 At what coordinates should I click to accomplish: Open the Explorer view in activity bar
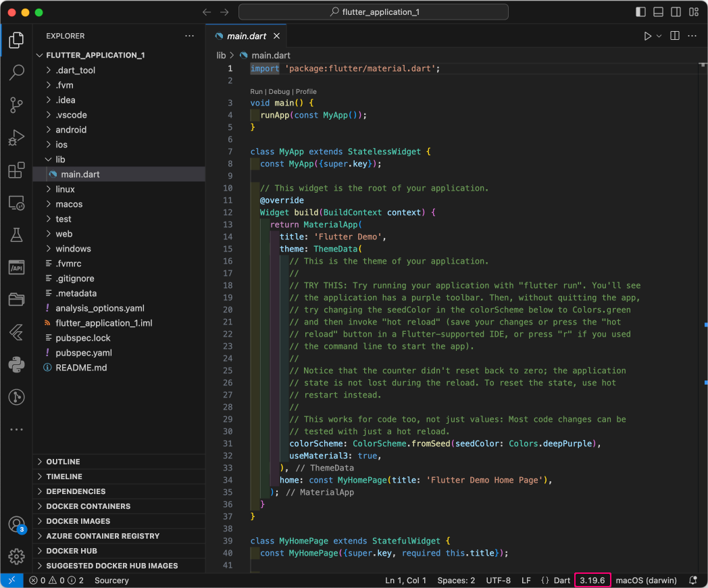pos(16,40)
